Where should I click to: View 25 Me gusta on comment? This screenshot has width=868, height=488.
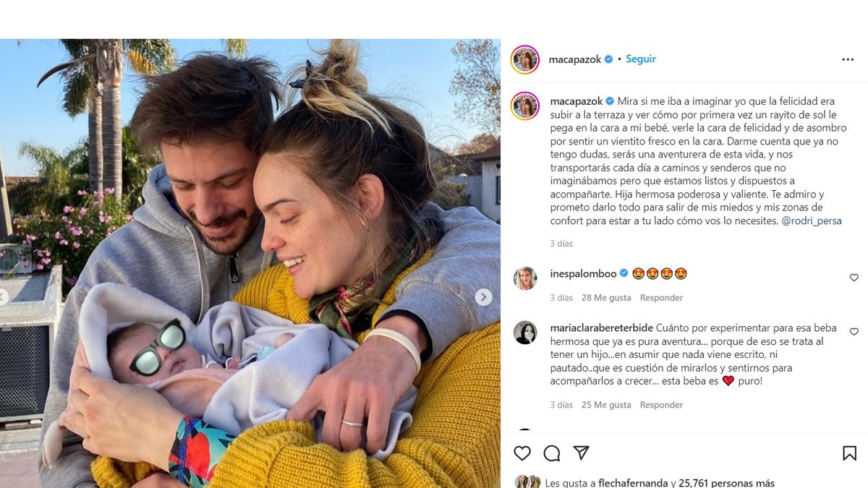[606, 405]
